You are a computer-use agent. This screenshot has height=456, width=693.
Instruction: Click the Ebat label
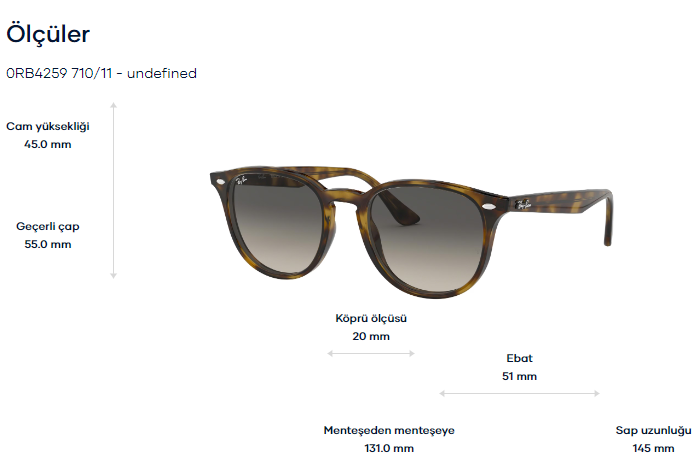[x=519, y=358]
